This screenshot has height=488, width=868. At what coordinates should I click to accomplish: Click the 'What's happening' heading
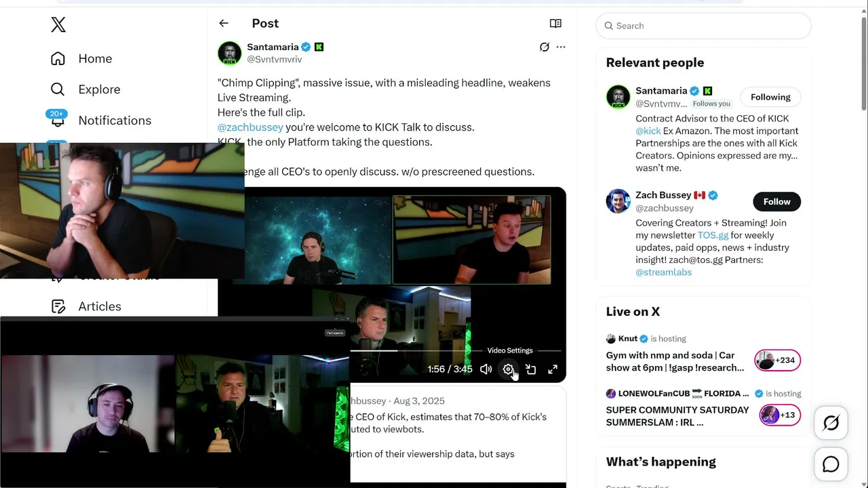(x=661, y=462)
